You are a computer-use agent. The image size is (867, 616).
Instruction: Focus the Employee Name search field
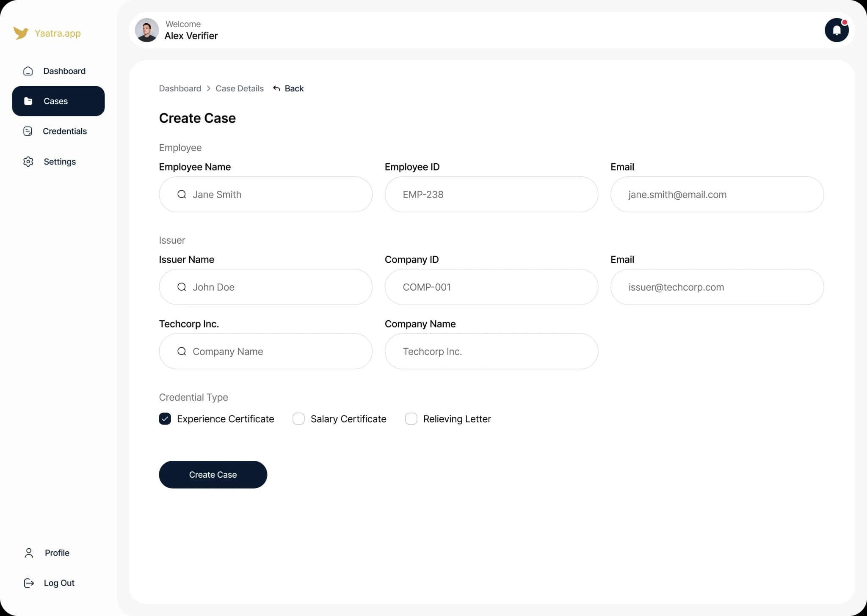tap(266, 194)
